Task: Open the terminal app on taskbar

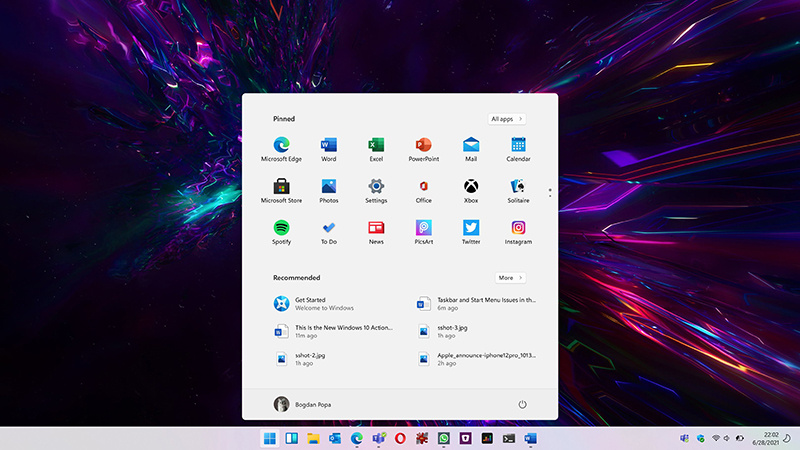Action: tap(509, 438)
